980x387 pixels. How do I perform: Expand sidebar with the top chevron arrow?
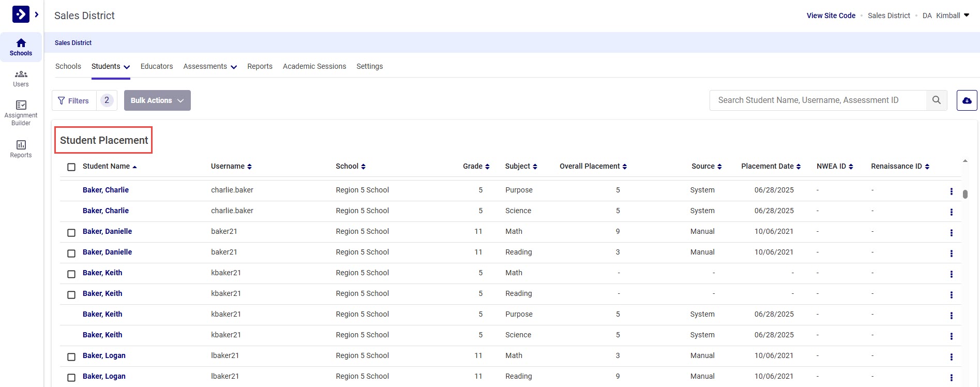[37, 14]
